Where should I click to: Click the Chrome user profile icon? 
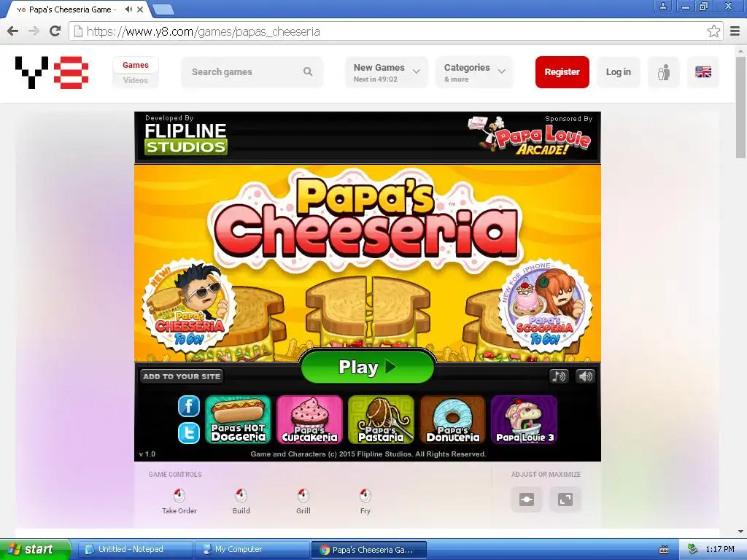[x=662, y=6]
